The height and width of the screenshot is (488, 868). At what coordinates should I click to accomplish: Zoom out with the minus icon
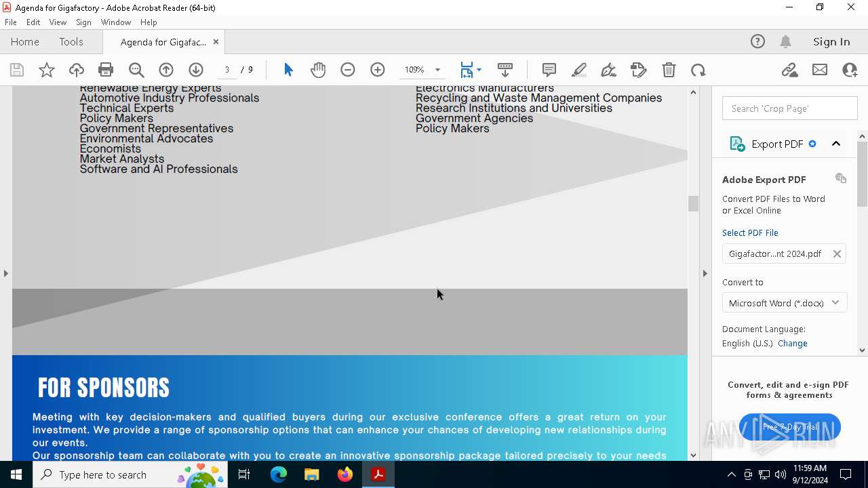click(x=348, y=70)
